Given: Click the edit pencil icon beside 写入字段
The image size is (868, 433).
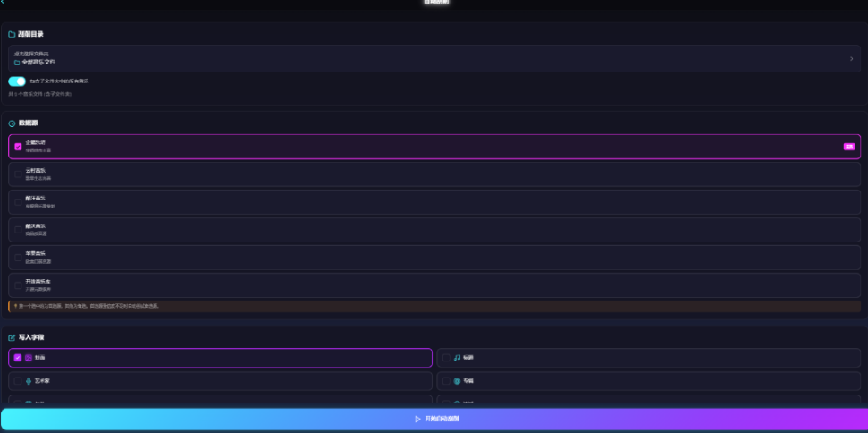Looking at the screenshot, I should tap(12, 337).
